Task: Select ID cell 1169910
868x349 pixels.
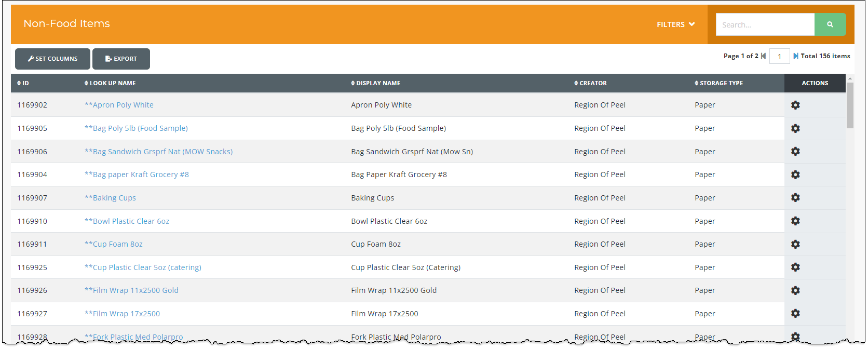Action: (x=32, y=221)
